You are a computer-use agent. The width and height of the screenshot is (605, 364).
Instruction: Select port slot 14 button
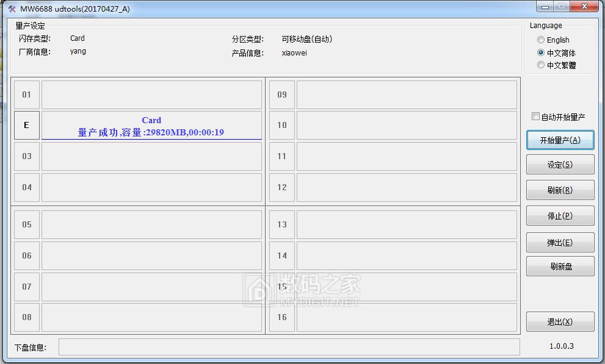tap(282, 255)
